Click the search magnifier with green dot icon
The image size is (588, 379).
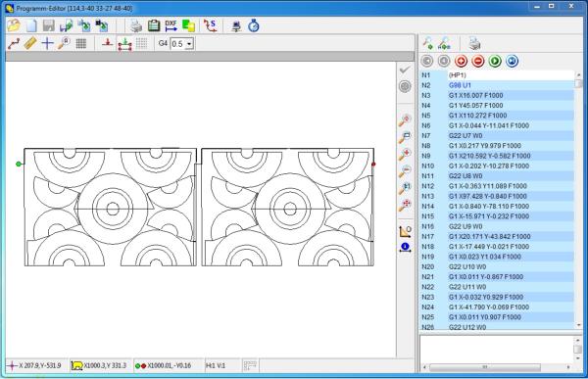point(427,43)
